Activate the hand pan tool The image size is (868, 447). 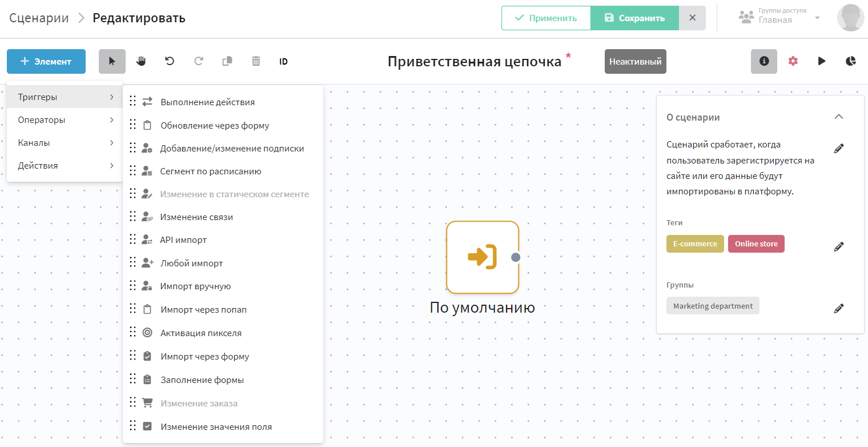point(140,61)
